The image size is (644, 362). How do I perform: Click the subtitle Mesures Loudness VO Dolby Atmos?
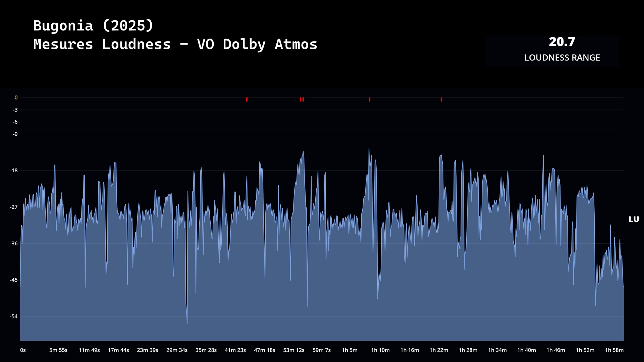175,44
